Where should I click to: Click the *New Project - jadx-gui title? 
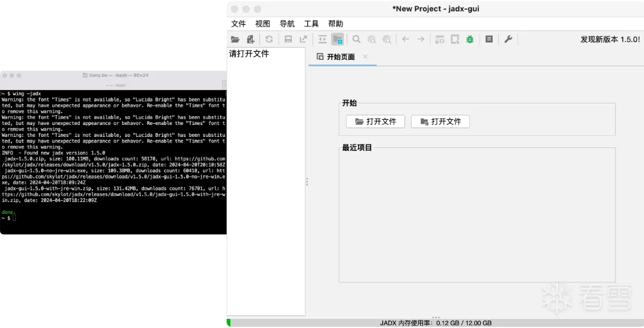click(436, 9)
